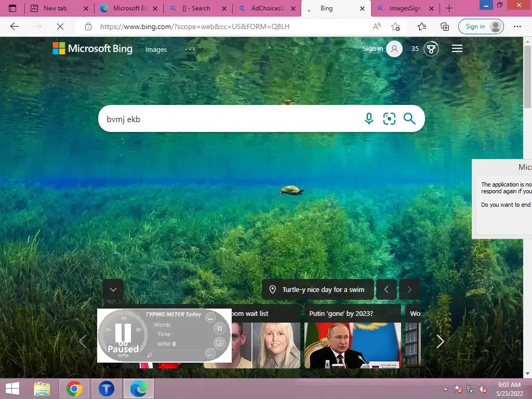Viewport: 532px width, 399px height.
Task: Collapse news feed with the down chevron
Action: click(x=113, y=289)
